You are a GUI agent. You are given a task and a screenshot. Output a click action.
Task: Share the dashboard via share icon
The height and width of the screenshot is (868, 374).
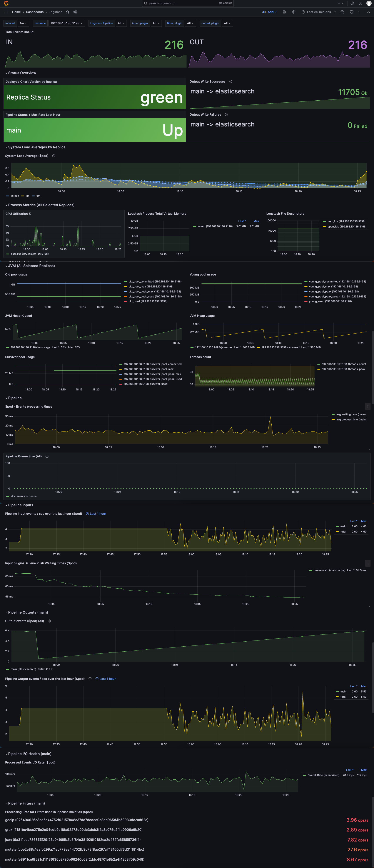75,12
